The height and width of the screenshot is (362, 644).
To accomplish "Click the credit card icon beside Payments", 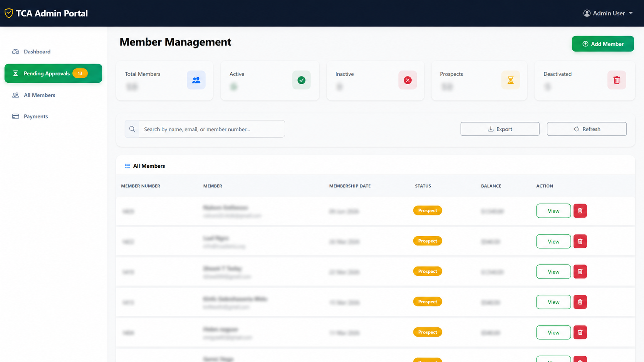I will (15, 116).
